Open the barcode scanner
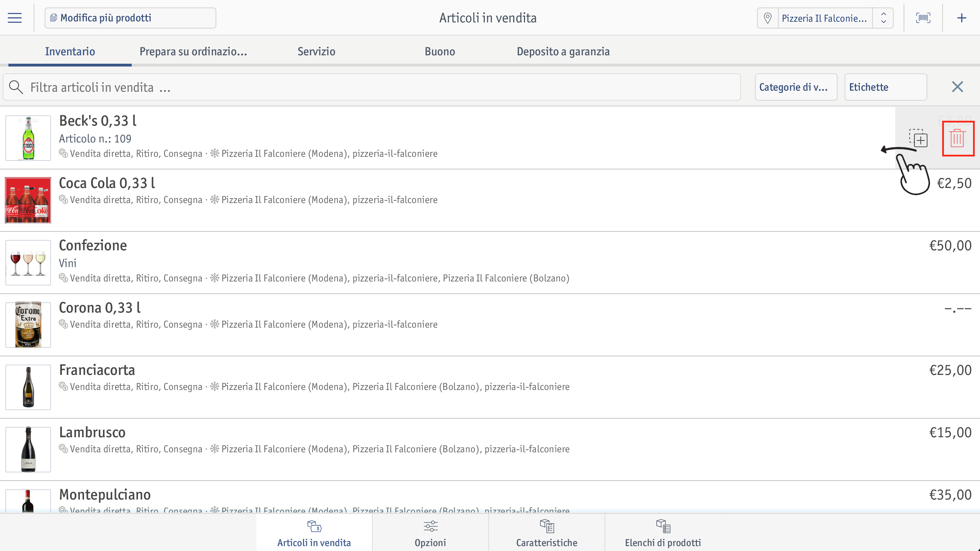The height and width of the screenshot is (551, 980). 923,18
